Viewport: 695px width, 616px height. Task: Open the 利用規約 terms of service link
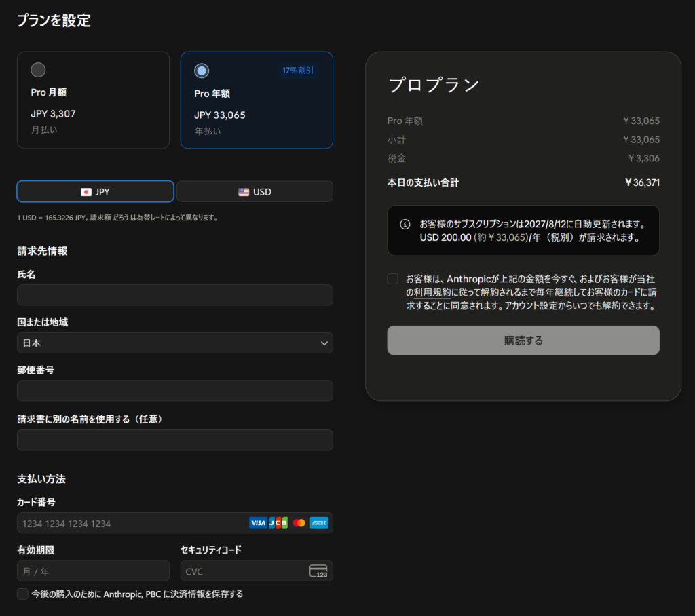coord(432,292)
